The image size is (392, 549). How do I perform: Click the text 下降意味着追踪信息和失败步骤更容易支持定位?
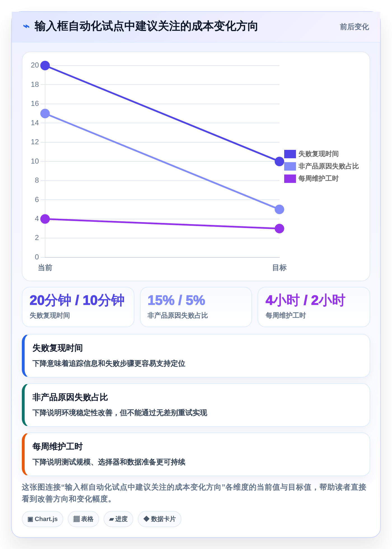tap(109, 364)
